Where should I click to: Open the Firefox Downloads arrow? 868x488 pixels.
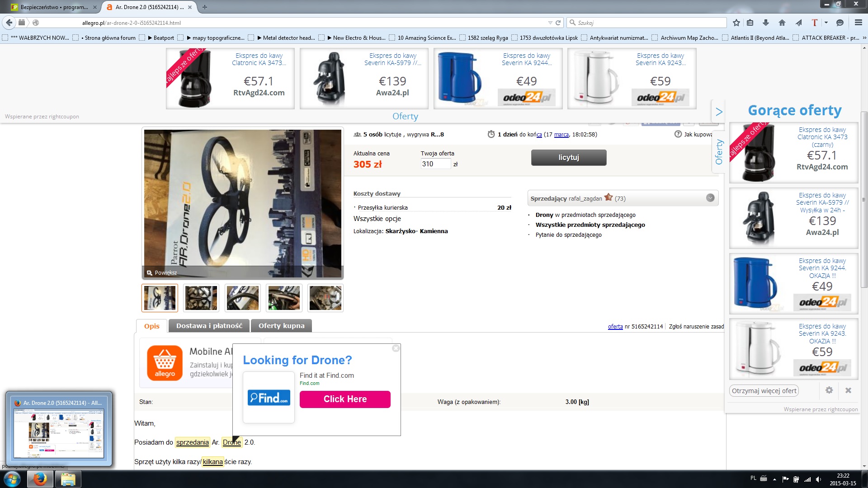click(x=766, y=23)
